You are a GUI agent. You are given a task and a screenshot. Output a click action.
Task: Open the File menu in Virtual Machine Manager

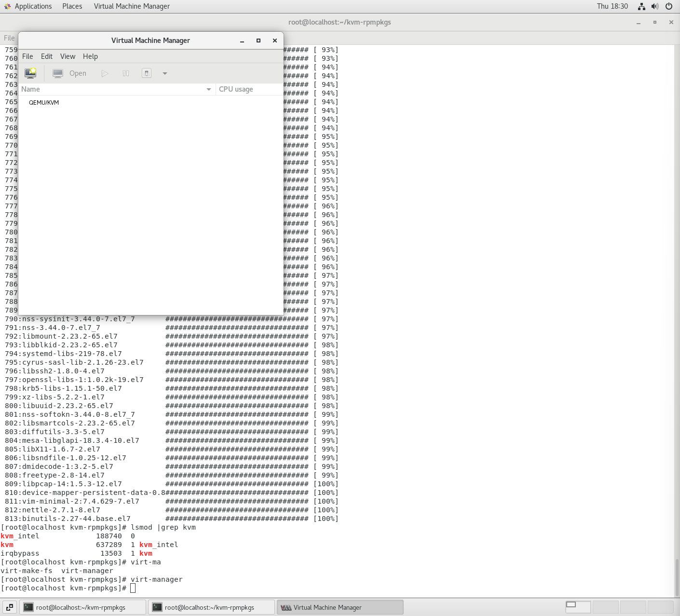point(27,56)
